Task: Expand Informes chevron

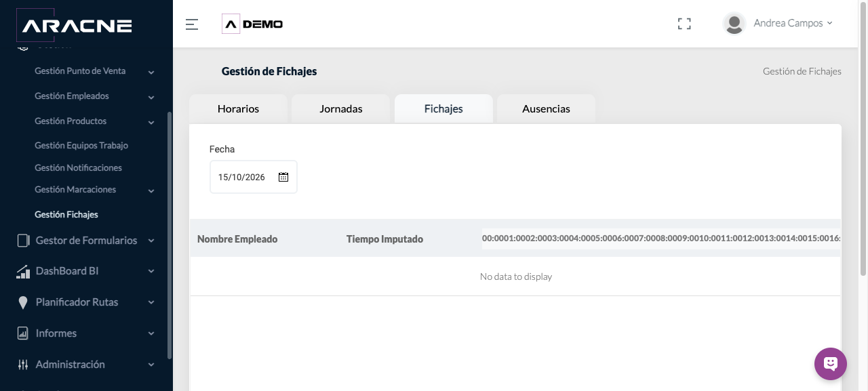Action: coord(151,333)
